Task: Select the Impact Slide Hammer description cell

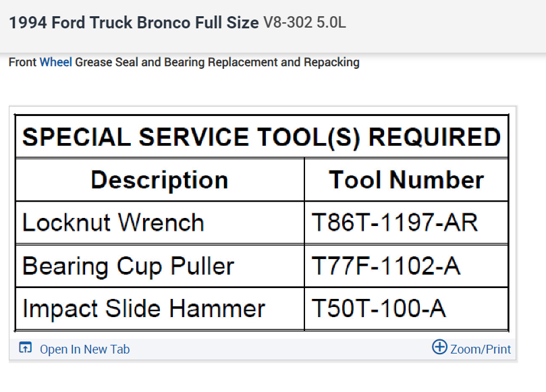Action: click(x=144, y=308)
